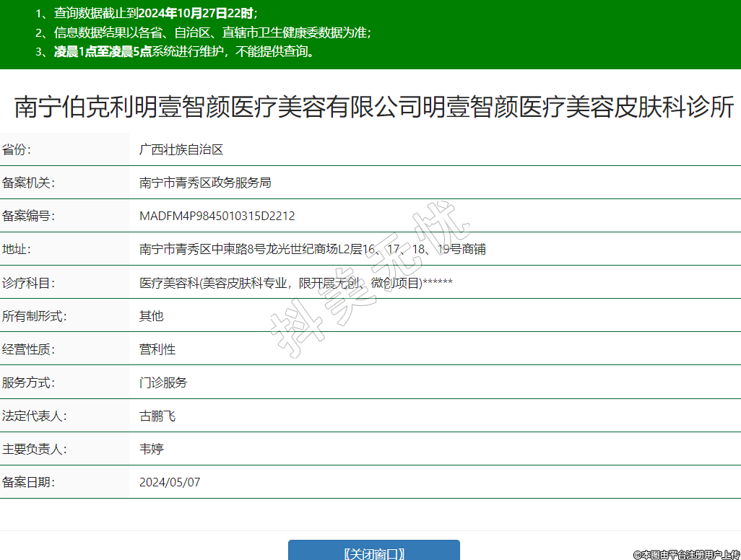Select the 省份 field label

(17, 149)
